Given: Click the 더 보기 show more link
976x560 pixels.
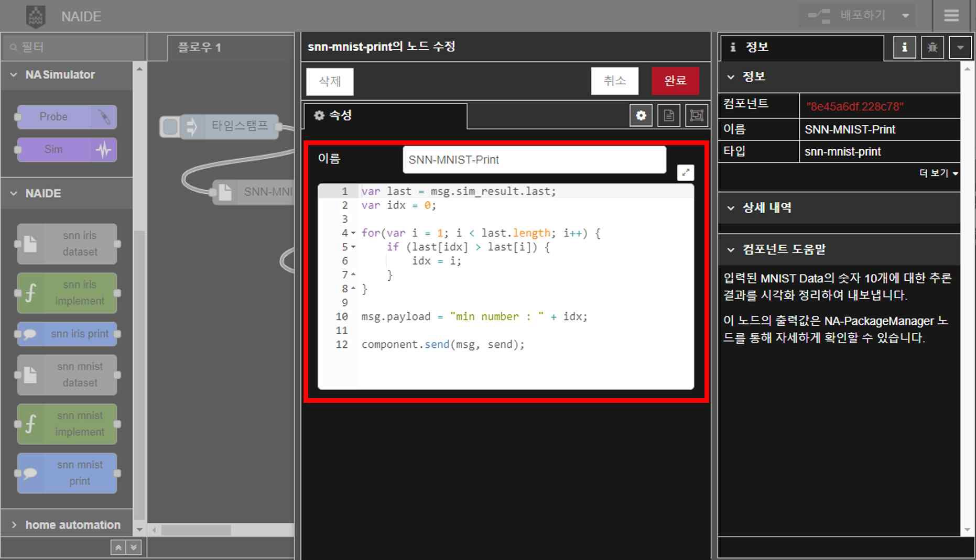Looking at the screenshot, I should (x=938, y=173).
